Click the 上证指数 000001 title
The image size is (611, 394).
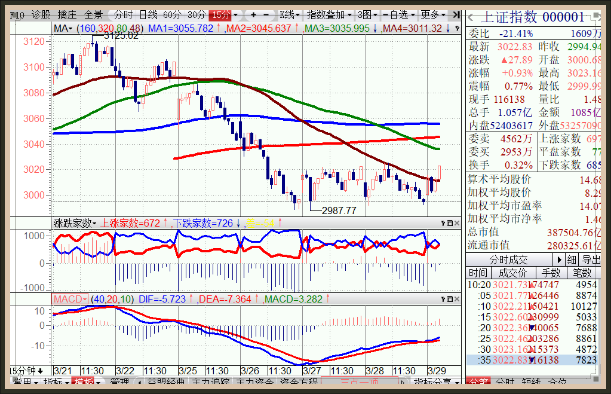pyautogui.click(x=533, y=18)
